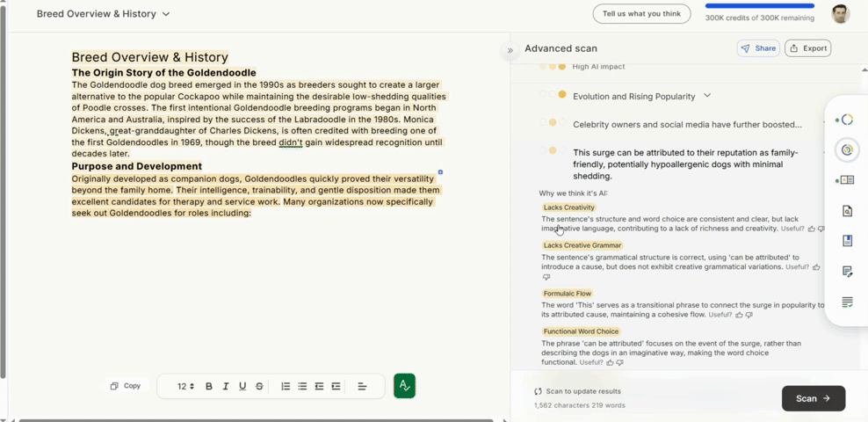Click The Origin Story of the Goldendoodle heading
The width and height of the screenshot is (868, 422).
pyautogui.click(x=164, y=73)
